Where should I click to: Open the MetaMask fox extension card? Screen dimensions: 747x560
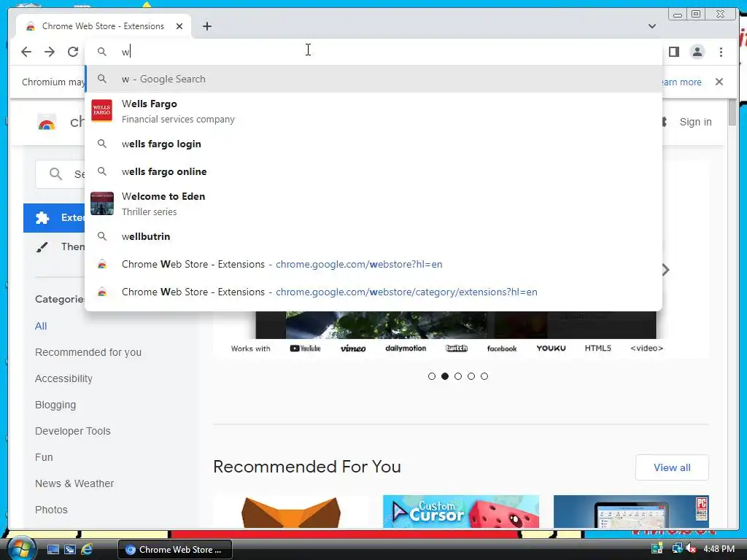[290, 511]
